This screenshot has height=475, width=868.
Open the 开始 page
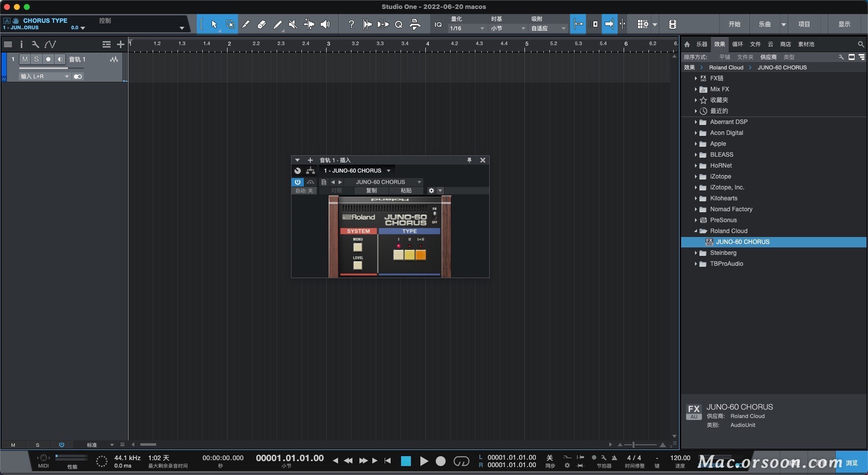735,24
